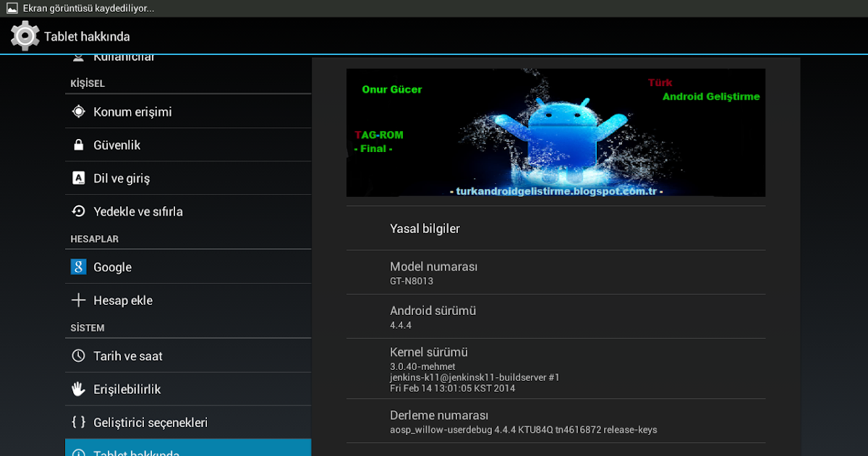The width and height of the screenshot is (868, 456).
Task: Open Geliştirici seçenekleri
Action: 188,423
